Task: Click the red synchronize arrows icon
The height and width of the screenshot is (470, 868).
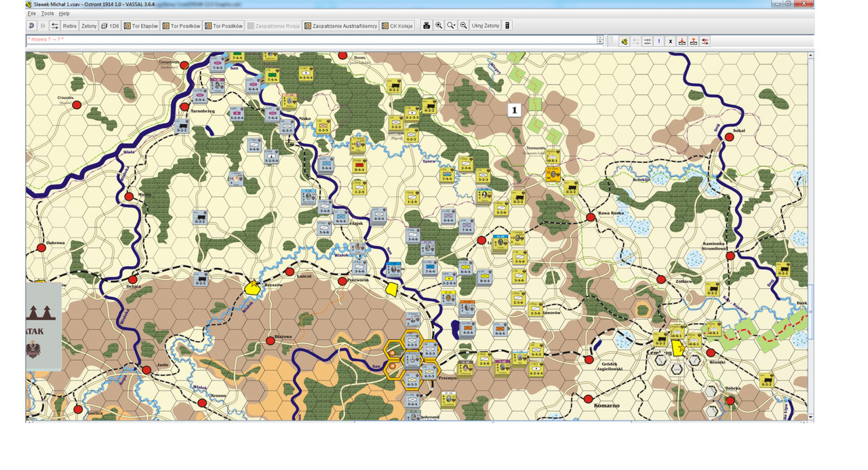Action: (x=705, y=41)
